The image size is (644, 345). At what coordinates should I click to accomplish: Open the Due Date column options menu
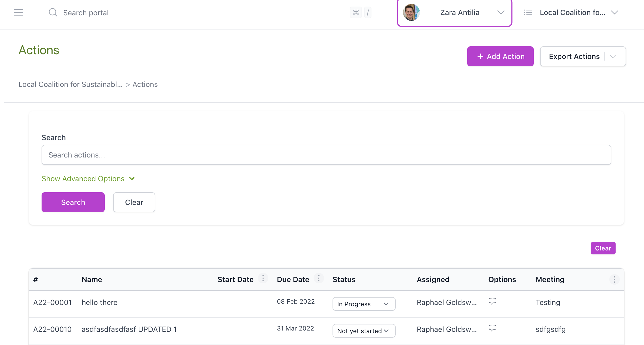click(x=319, y=278)
